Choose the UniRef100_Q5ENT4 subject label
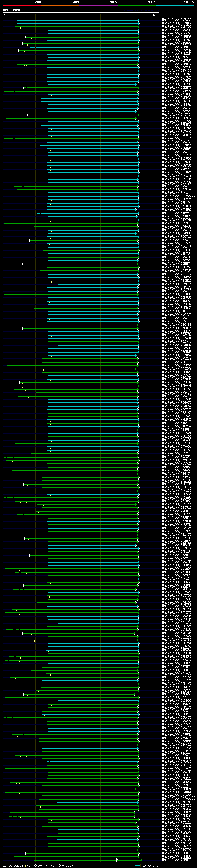197x868 pixels. click(176, 264)
